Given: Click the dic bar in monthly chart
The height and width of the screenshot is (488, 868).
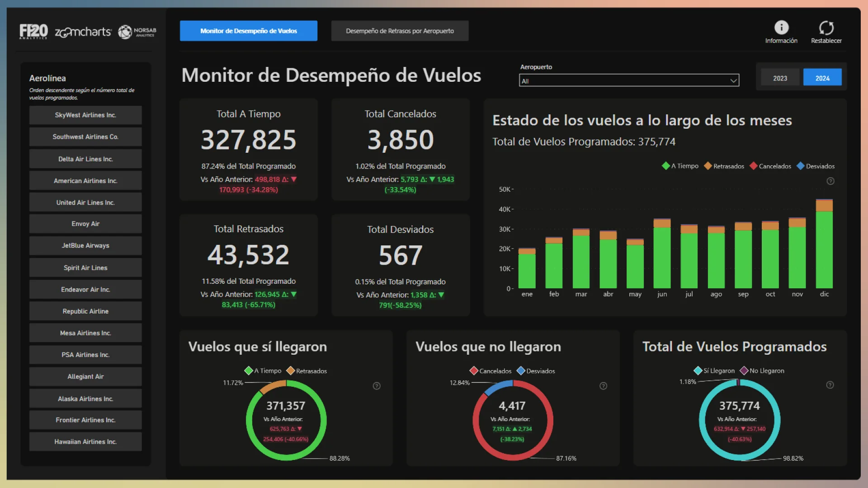Looking at the screenshot, I should [x=824, y=244].
